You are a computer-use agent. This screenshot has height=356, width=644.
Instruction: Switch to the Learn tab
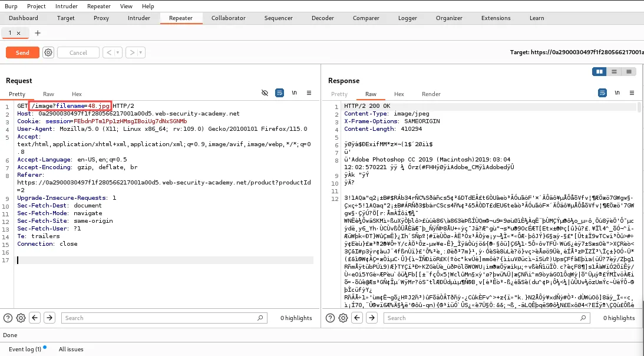pos(536,18)
